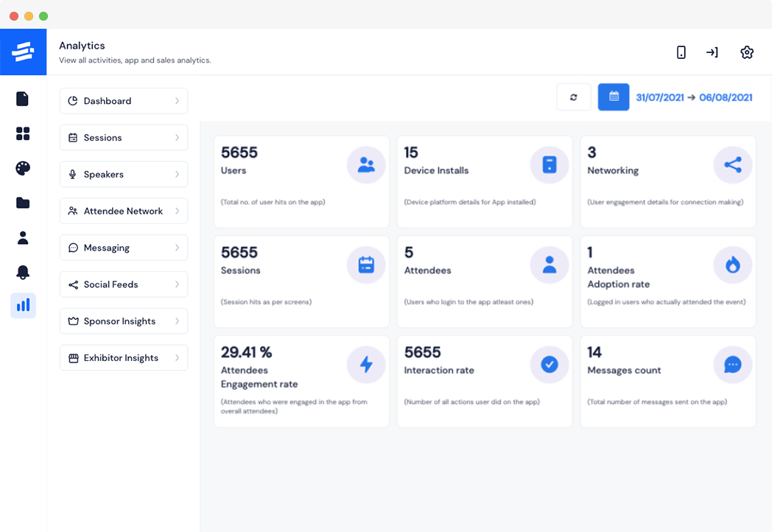Expand the Sessions section
Screen dimensions: 772x532
point(123,138)
